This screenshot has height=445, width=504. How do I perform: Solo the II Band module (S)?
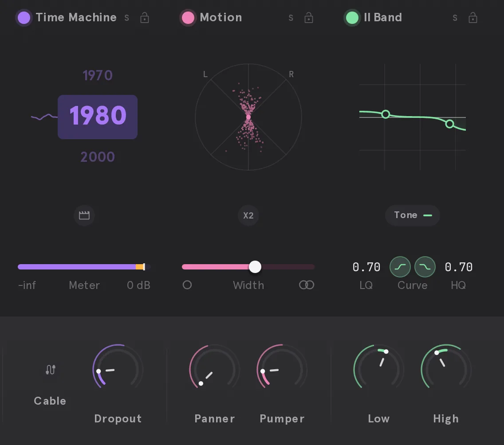coord(455,18)
